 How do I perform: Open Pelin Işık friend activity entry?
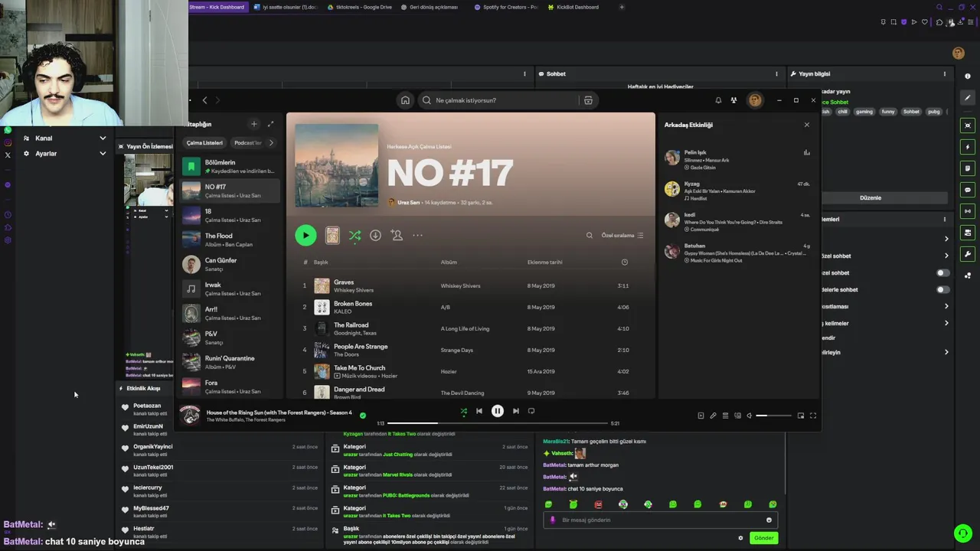point(737,159)
